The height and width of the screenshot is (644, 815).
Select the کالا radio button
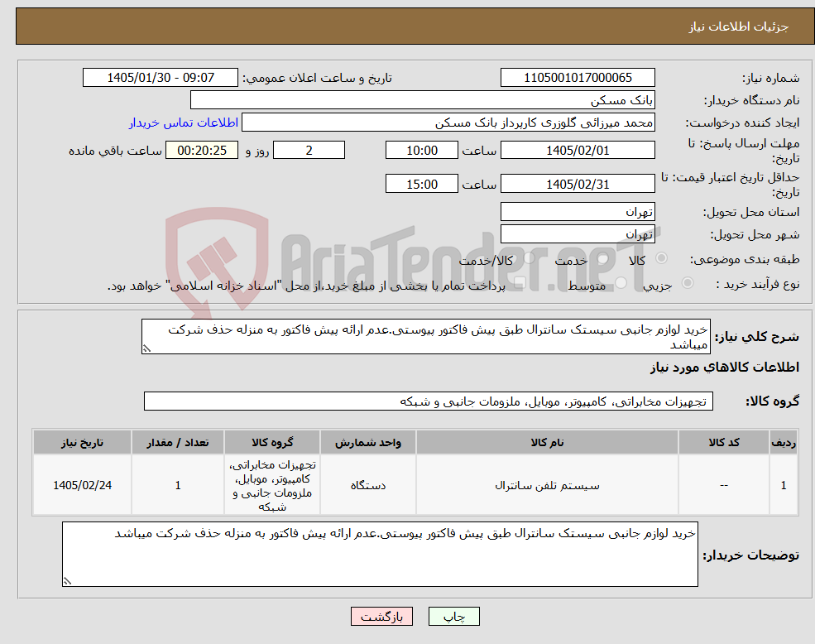[662, 258]
